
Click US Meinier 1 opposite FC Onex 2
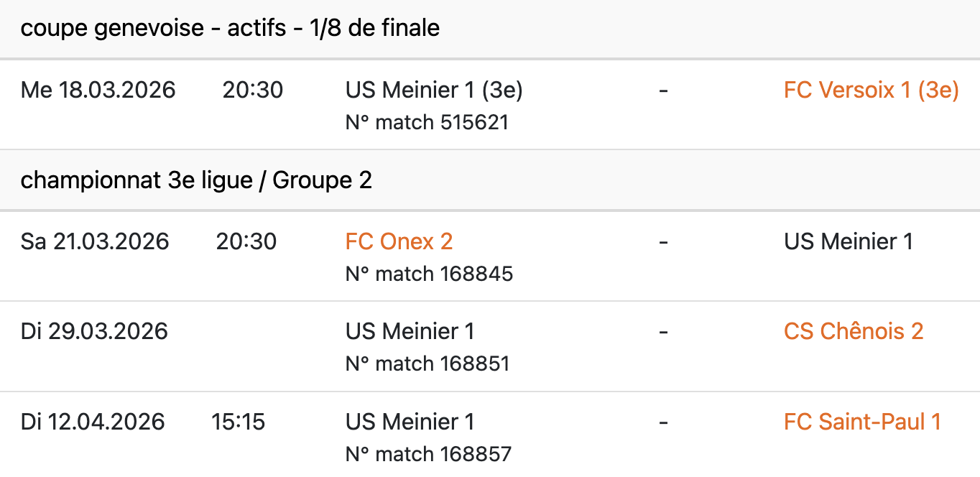(849, 241)
